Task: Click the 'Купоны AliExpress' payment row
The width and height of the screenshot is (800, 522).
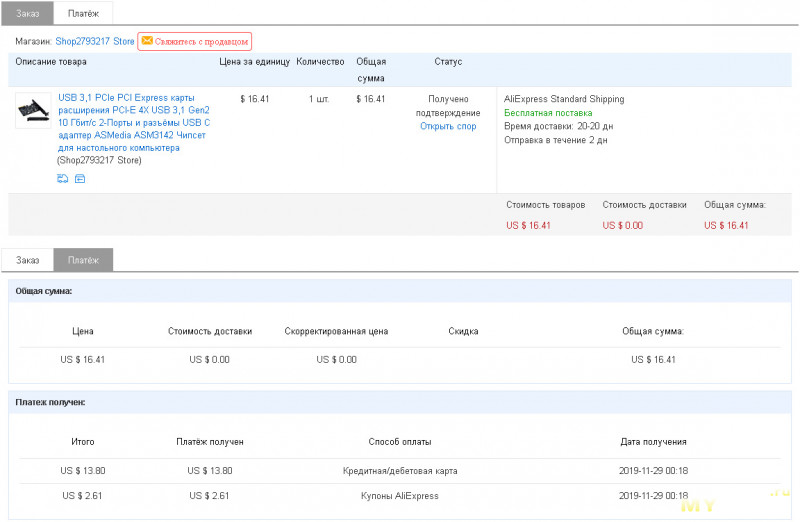Action: coord(399,496)
